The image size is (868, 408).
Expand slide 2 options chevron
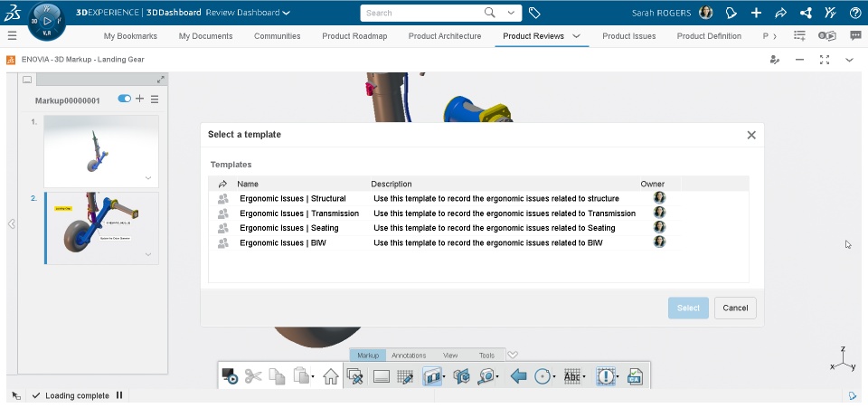tap(148, 254)
